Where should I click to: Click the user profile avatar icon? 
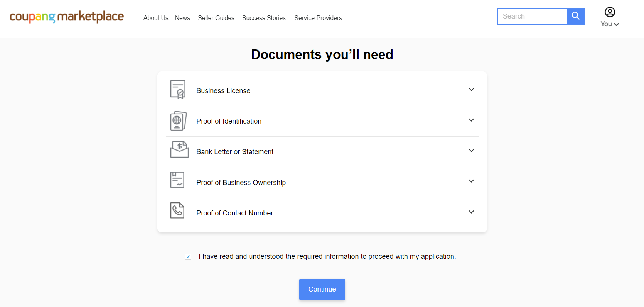pyautogui.click(x=610, y=12)
